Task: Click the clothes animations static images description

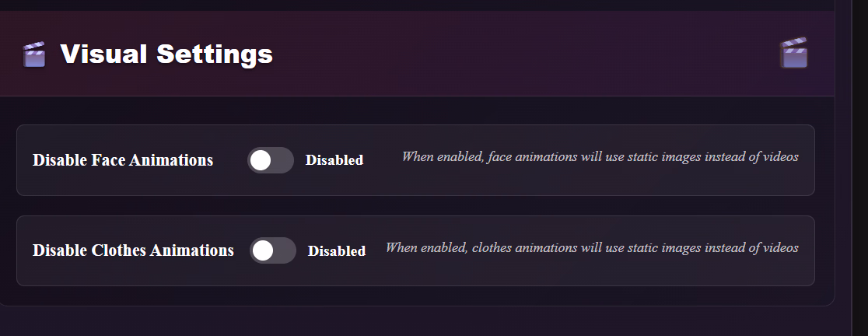Action: click(591, 248)
